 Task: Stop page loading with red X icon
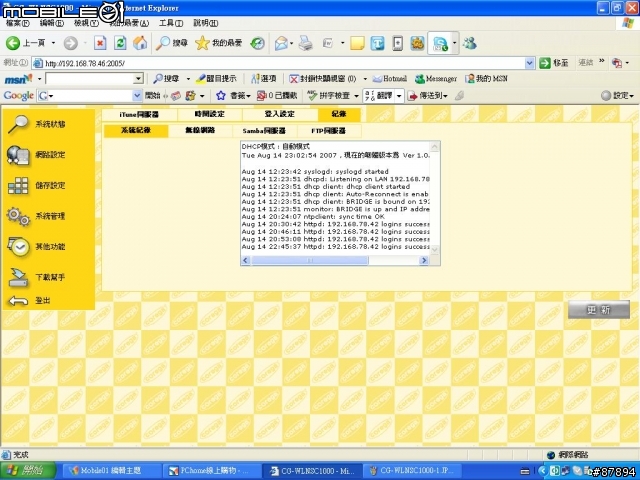pos(100,43)
